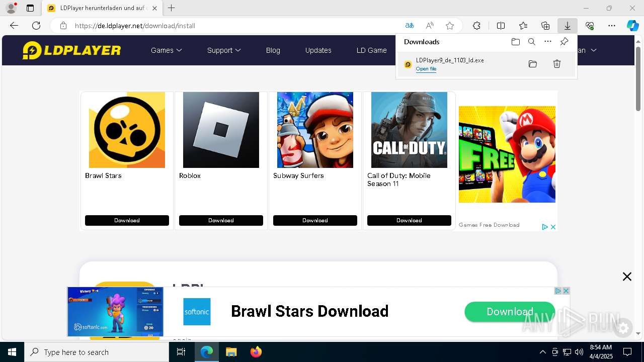Open AdChoices icon on games ad

(x=545, y=227)
